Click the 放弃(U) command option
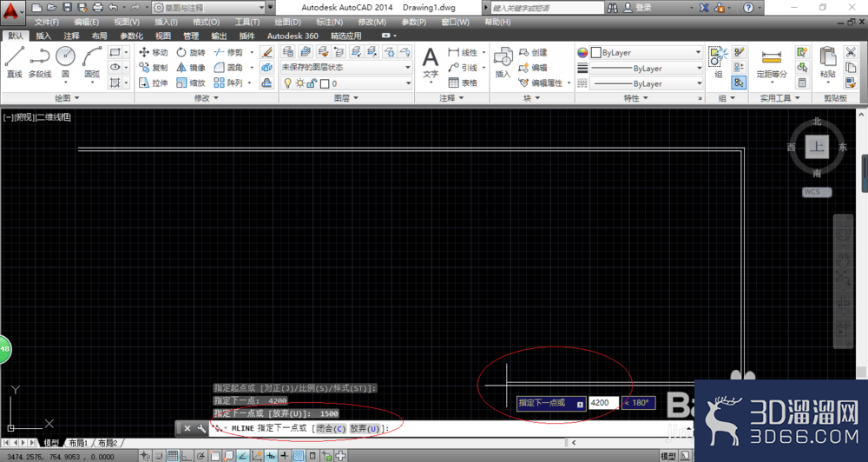The width and height of the screenshot is (868, 462). (366, 428)
